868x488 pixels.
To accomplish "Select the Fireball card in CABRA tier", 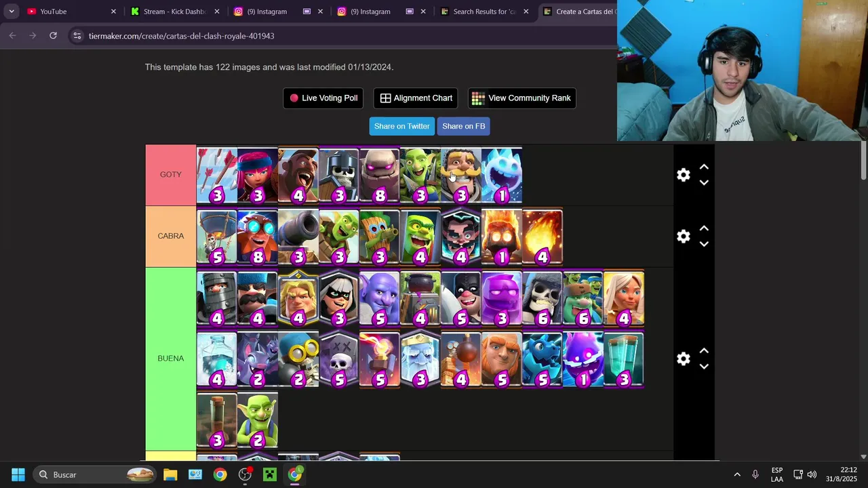I will coord(542,237).
